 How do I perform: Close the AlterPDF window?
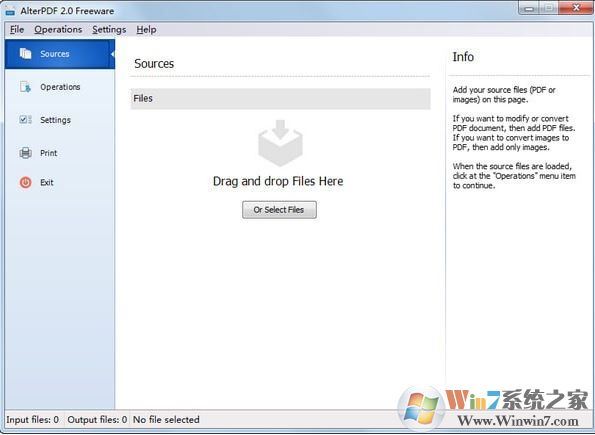pyautogui.click(x=576, y=8)
